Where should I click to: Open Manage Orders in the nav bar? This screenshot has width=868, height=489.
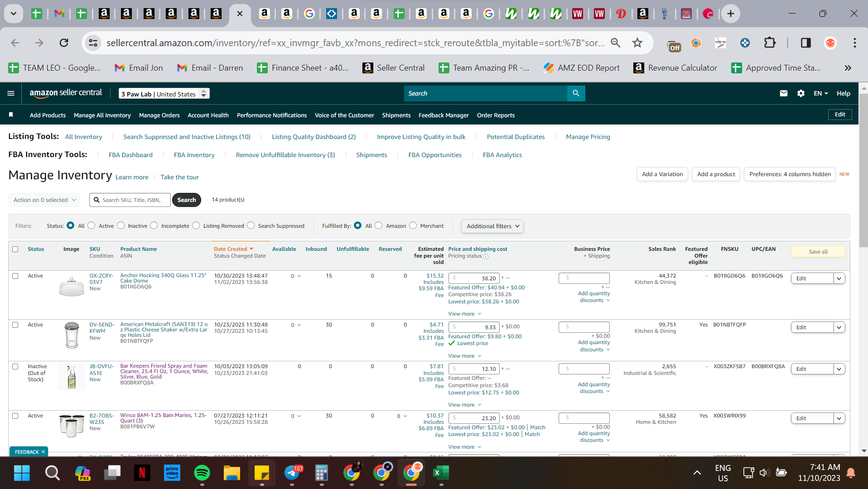[159, 115]
